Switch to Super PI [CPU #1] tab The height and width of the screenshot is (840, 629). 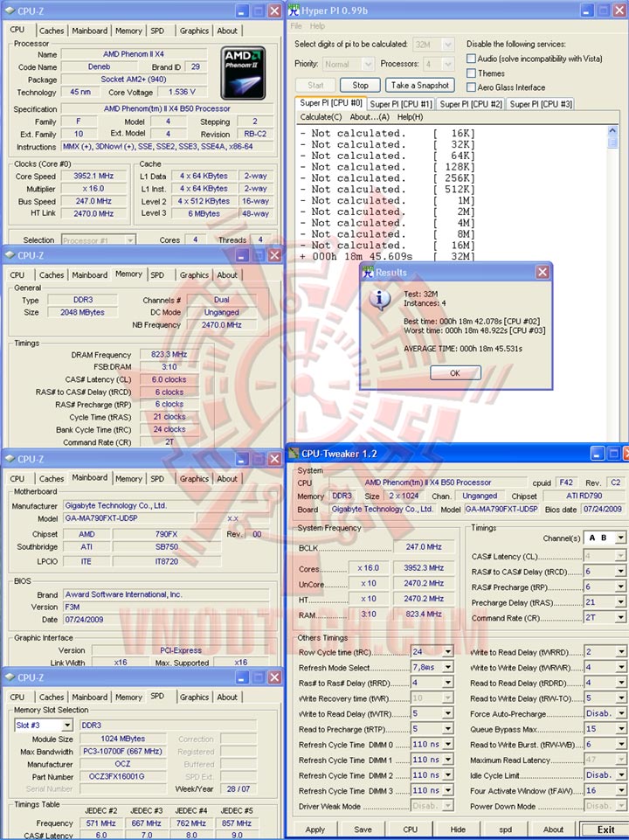tap(400, 104)
